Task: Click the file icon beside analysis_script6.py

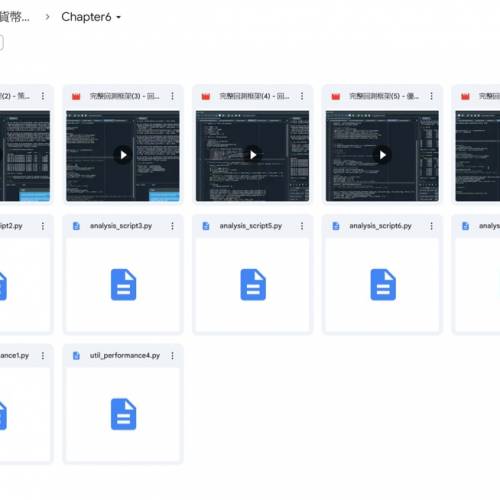Action: pyautogui.click(x=336, y=226)
